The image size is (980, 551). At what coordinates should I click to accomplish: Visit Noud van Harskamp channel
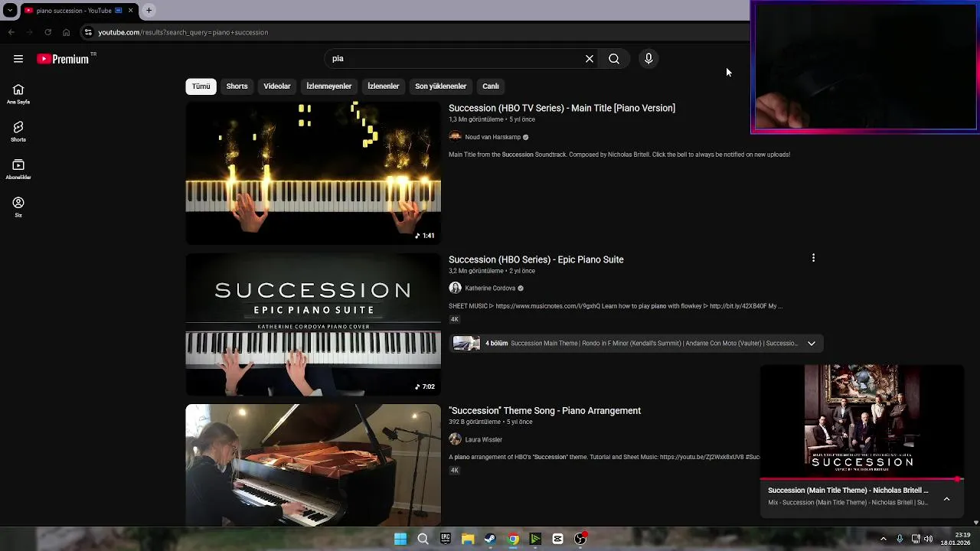point(492,137)
